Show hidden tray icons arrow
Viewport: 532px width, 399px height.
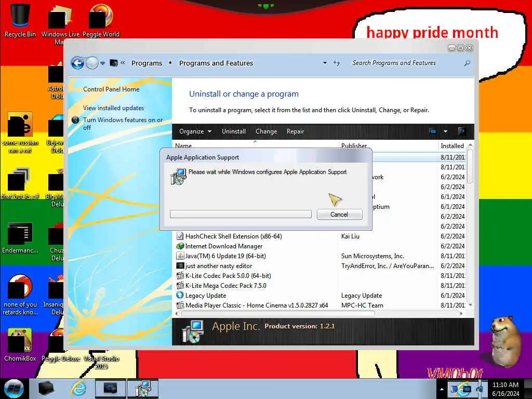442,389
